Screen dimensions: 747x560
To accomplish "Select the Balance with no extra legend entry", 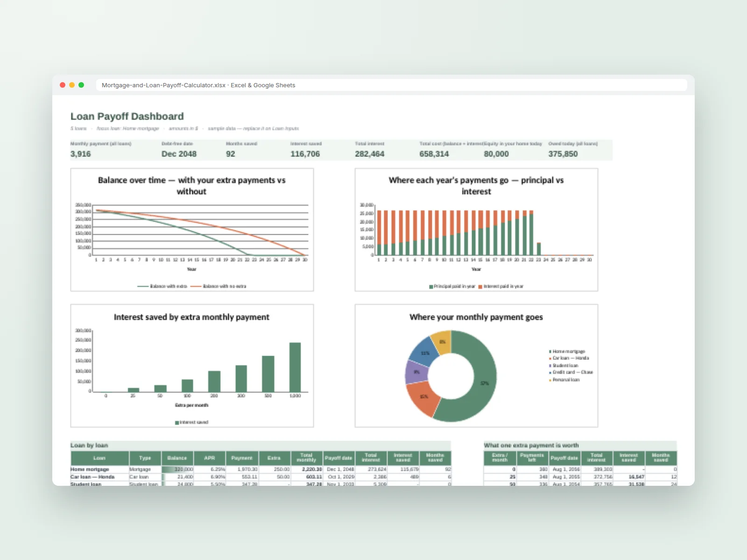I will coord(218,287).
